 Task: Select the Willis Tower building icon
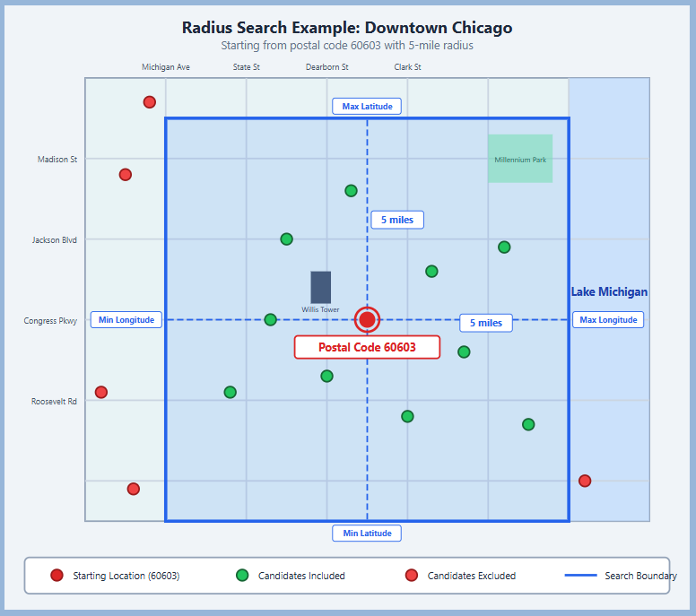point(320,287)
